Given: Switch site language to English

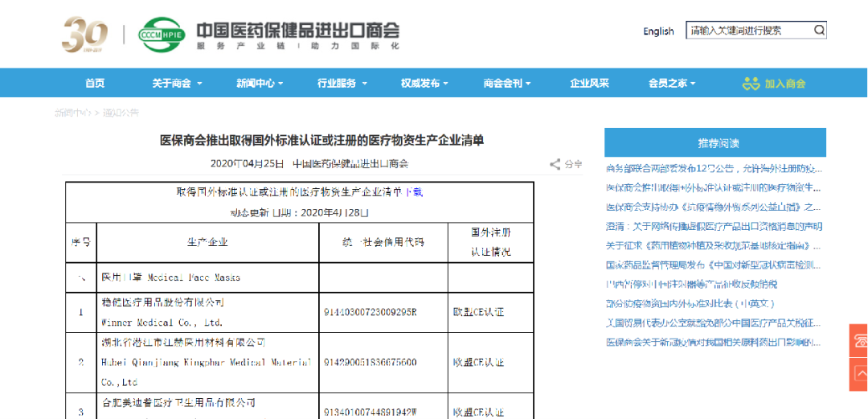Looking at the screenshot, I should 658,31.
